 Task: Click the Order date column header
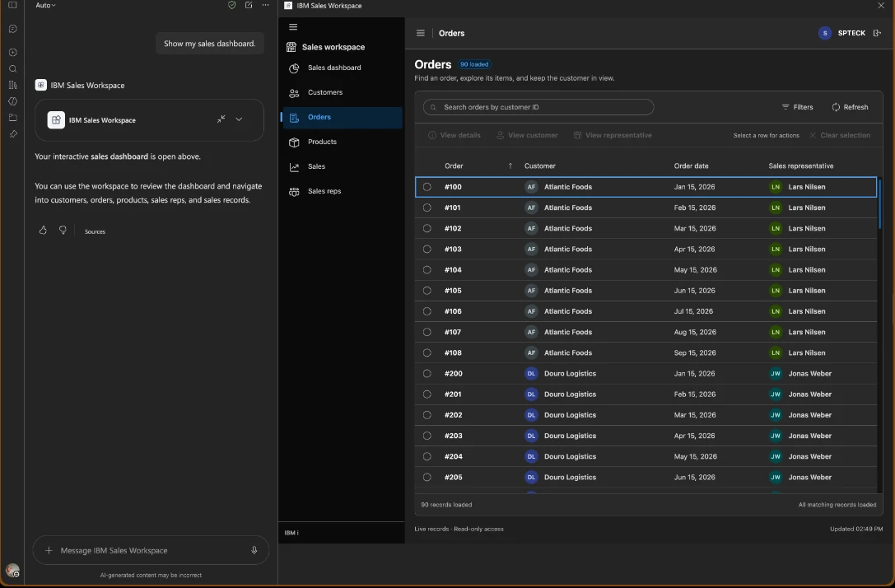(692, 166)
